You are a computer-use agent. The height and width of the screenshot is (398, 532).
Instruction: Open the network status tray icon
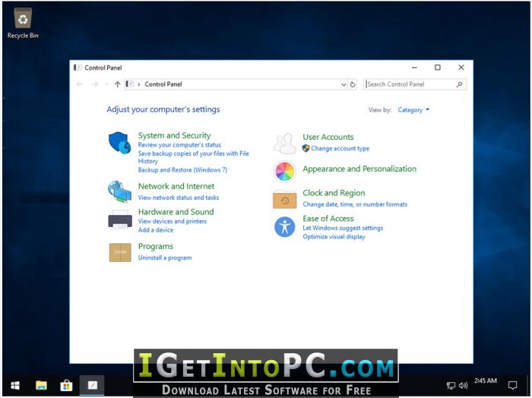[x=451, y=385]
